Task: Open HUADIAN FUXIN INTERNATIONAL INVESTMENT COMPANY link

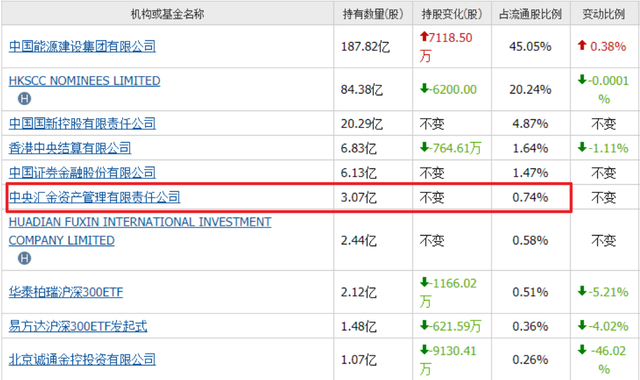Action: point(140,231)
